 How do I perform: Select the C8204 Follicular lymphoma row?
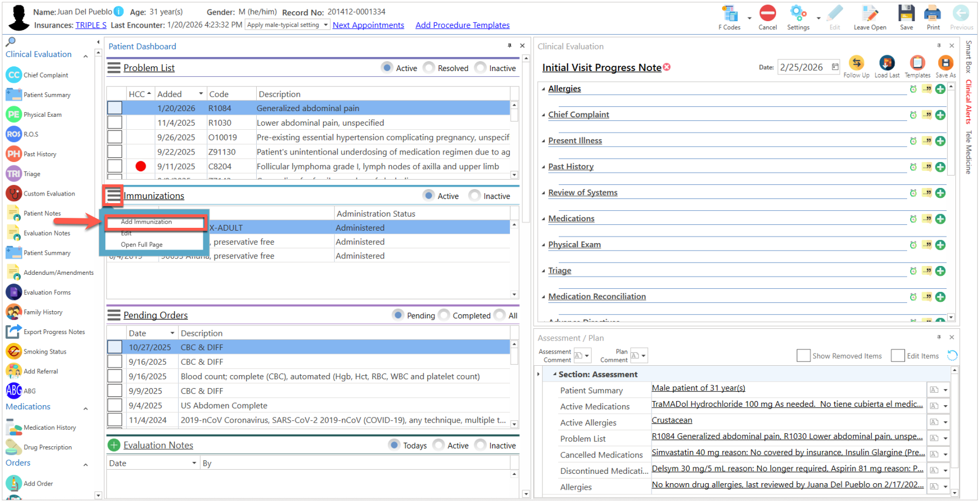(x=308, y=166)
